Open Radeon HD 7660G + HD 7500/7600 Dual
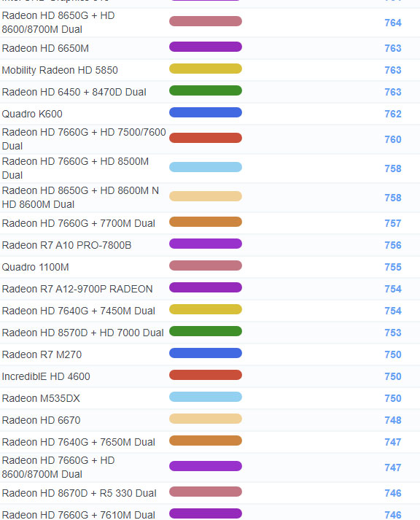420x520 pixels. pyautogui.click(x=84, y=139)
